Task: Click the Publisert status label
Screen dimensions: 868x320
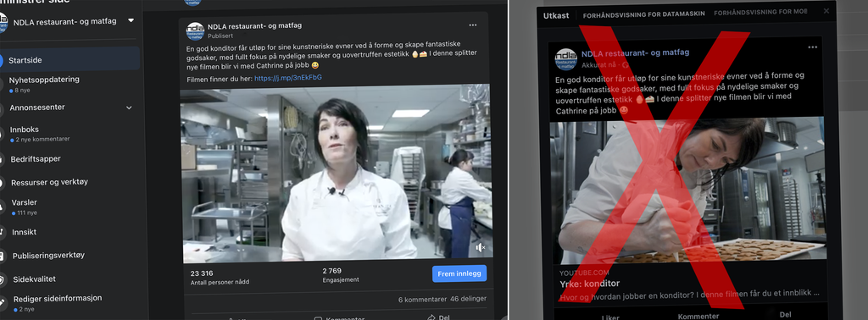Action: click(220, 35)
